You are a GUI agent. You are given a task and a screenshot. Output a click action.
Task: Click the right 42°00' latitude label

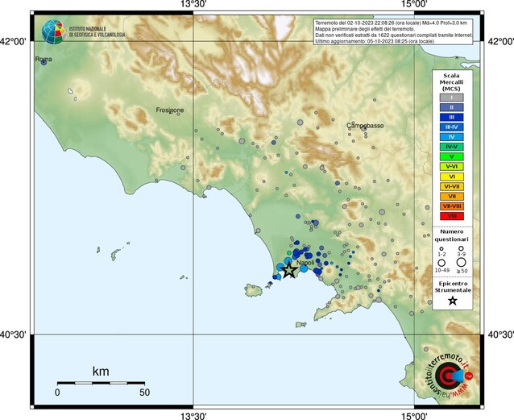coord(501,42)
